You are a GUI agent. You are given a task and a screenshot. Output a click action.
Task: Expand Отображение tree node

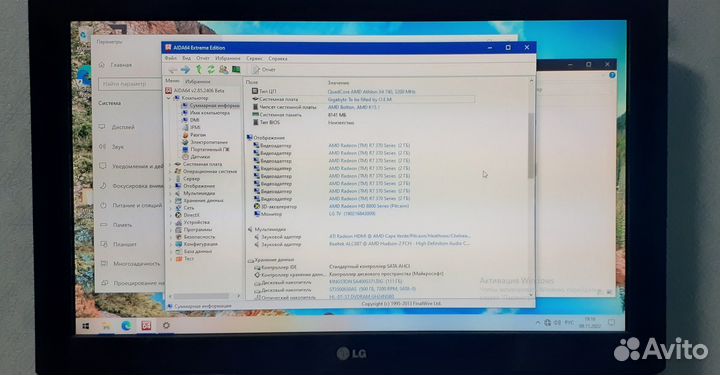point(170,186)
